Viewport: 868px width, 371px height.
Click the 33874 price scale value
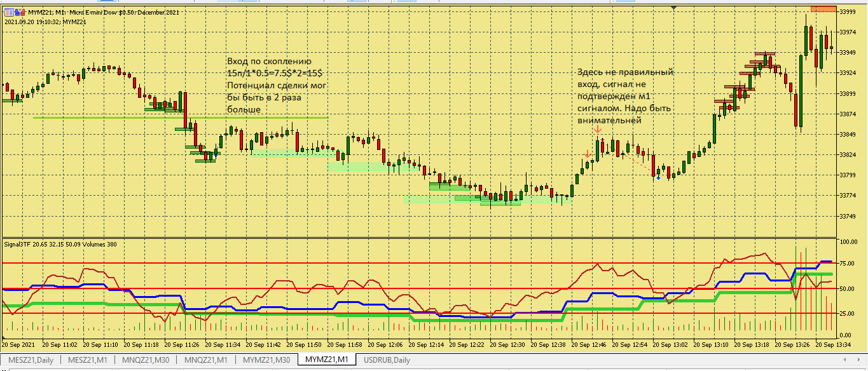847,114
